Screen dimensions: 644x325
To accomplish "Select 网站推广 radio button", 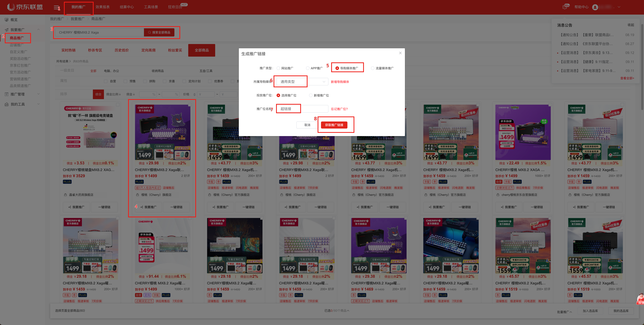I will tap(278, 68).
